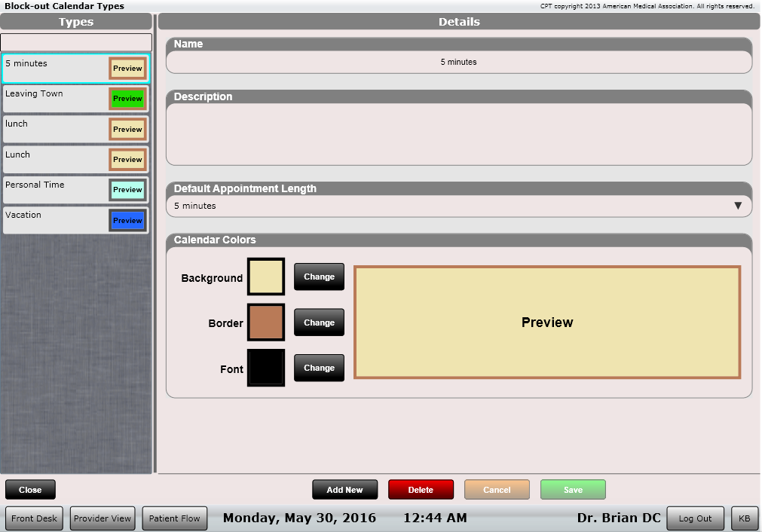Click the Preview swatch for 5 minutes
Image resolution: width=762 pixels, height=532 pixels.
(x=127, y=69)
